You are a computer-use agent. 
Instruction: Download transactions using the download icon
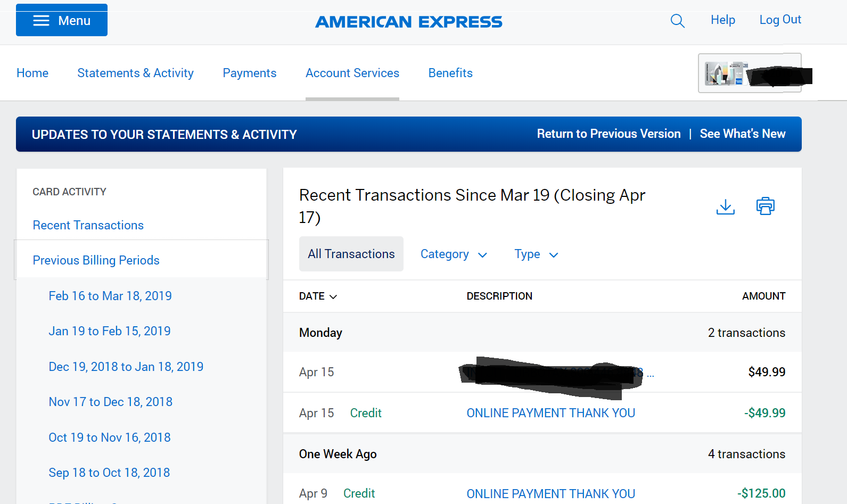[725, 206]
